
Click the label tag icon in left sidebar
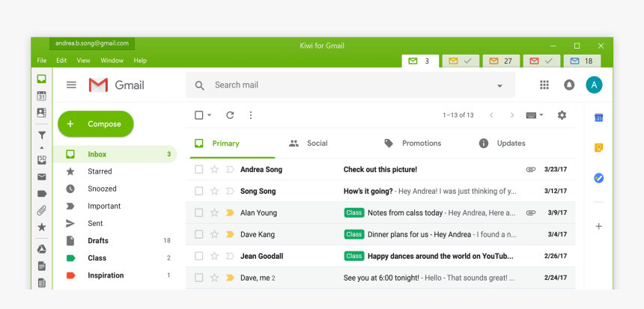pos(41,194)
